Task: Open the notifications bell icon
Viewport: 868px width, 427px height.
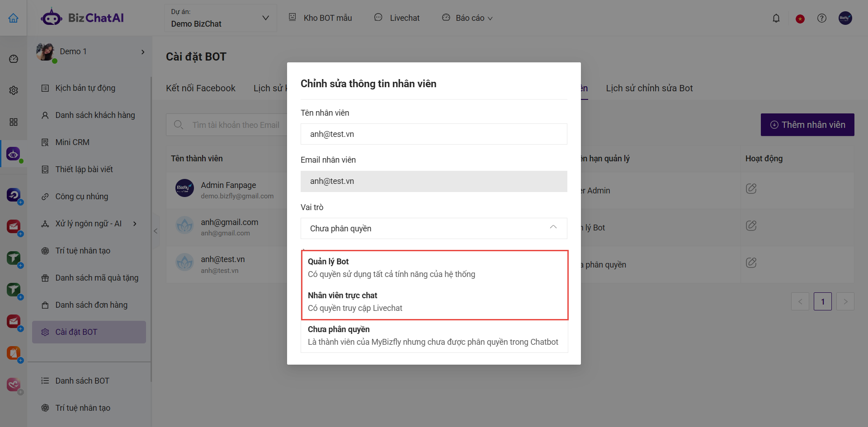Action: [776, 18]
